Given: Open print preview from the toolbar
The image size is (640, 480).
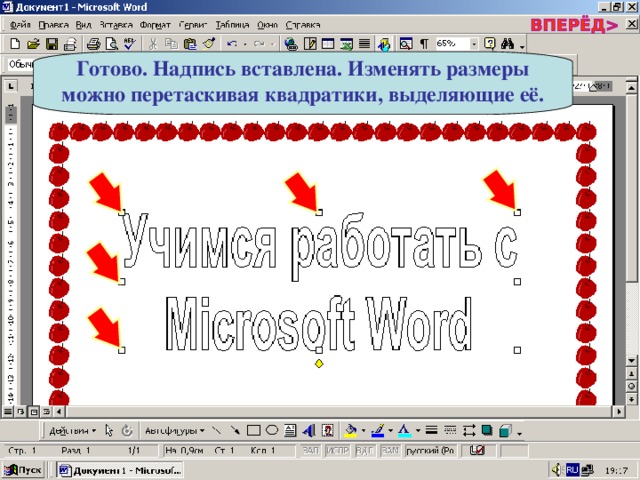Looking at the screenshot, I should pyautogui.click(x=111, y=43).
